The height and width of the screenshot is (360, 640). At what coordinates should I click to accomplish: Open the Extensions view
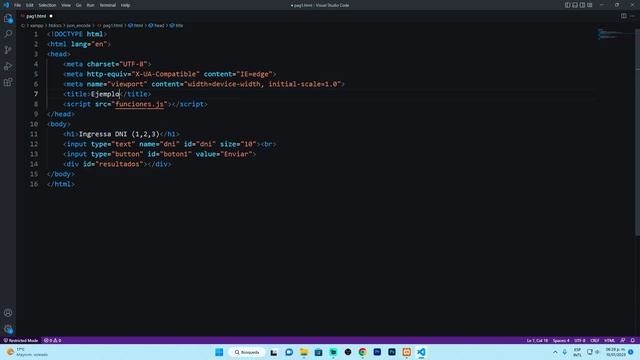8,82
